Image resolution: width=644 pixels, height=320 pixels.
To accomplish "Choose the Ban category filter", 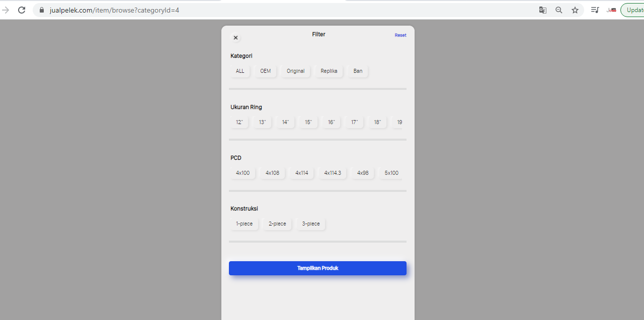I will pyautogui.click(x=358, y=71).
